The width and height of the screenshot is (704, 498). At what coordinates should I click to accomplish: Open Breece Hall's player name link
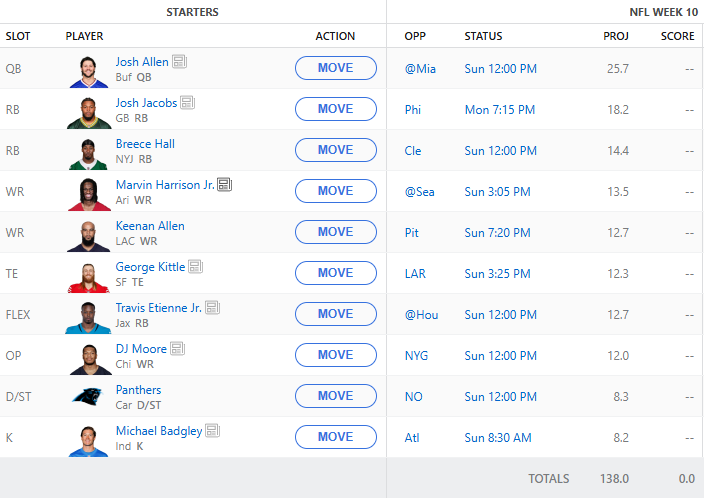click(145, 144)
